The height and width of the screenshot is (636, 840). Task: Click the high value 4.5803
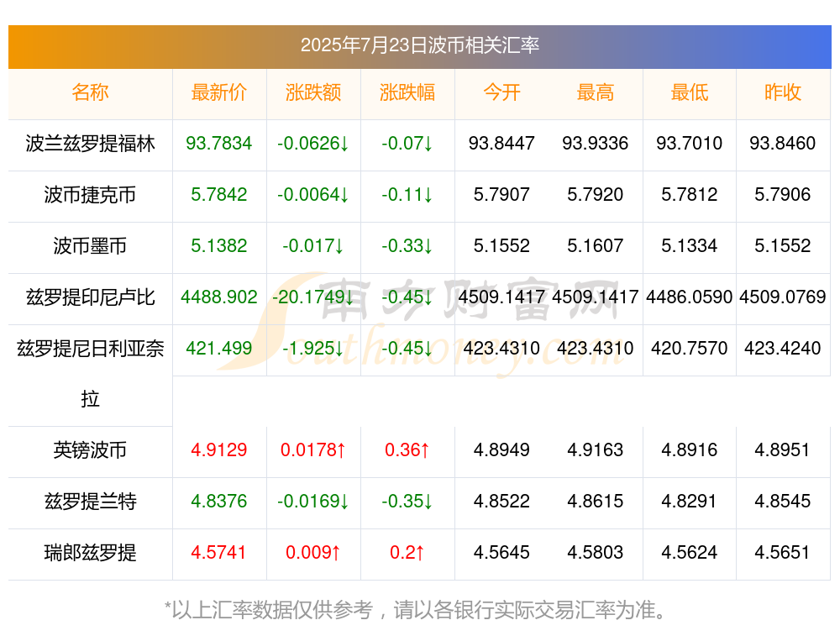(596, 553)
